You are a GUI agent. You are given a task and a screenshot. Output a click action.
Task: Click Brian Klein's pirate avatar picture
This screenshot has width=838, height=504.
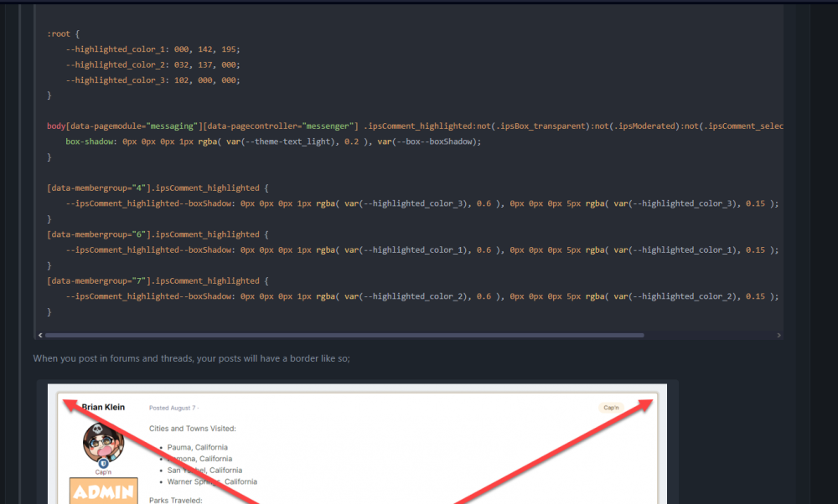(103, 444)
